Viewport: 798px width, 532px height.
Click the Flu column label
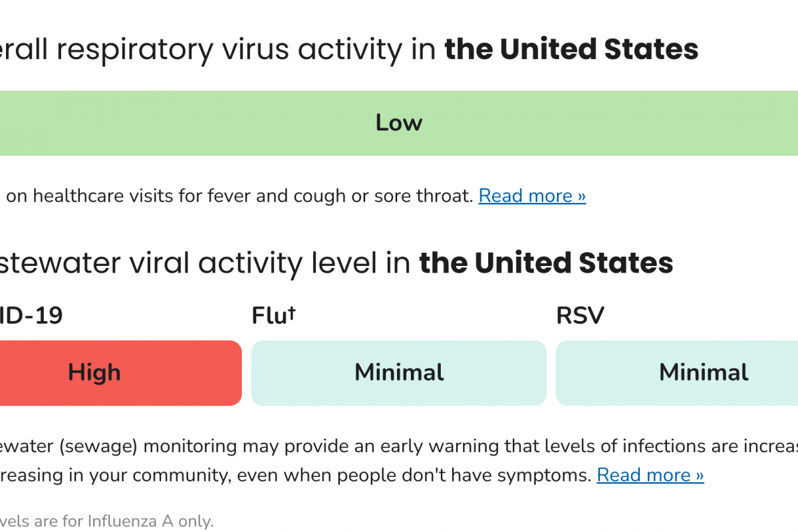(x=269, y=316)
